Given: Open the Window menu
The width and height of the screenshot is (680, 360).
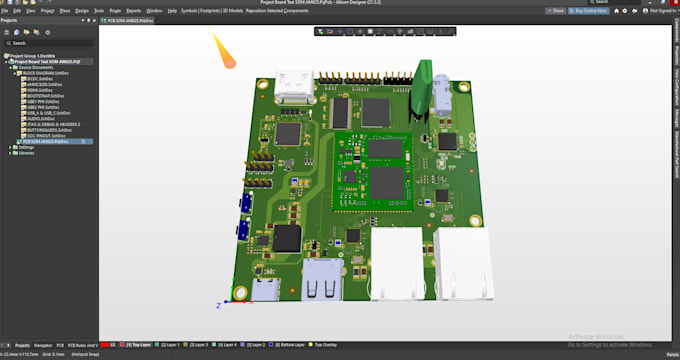Looking at the screenshot, I should [x=154, y=11].
